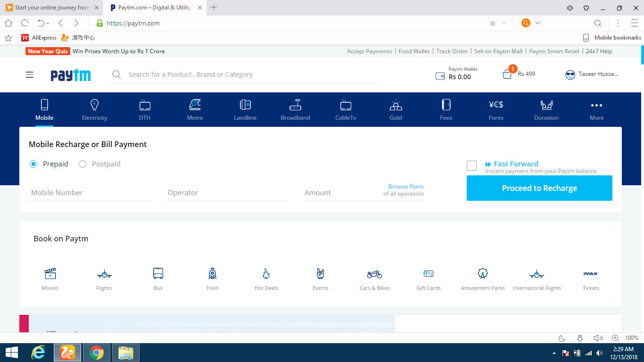Open Browse Plans link
The width and height of the screenshot is (644, 362).
(x=406, y=187)
